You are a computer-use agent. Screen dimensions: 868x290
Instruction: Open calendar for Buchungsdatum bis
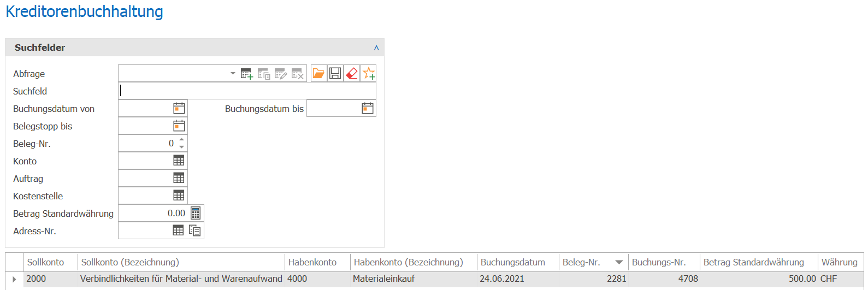pyautogui.click(x=368, y=108)
